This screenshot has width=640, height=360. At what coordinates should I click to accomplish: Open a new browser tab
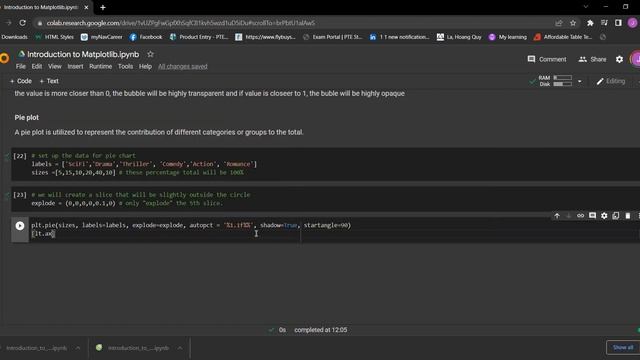tap(103, 7)
